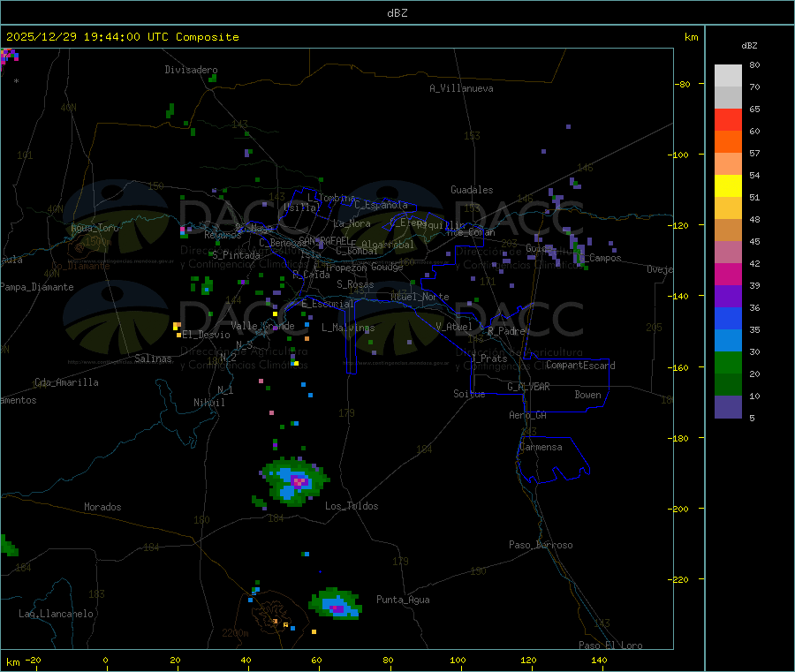Click the Morados location label
795x672 pixels.
click(102, 507)
